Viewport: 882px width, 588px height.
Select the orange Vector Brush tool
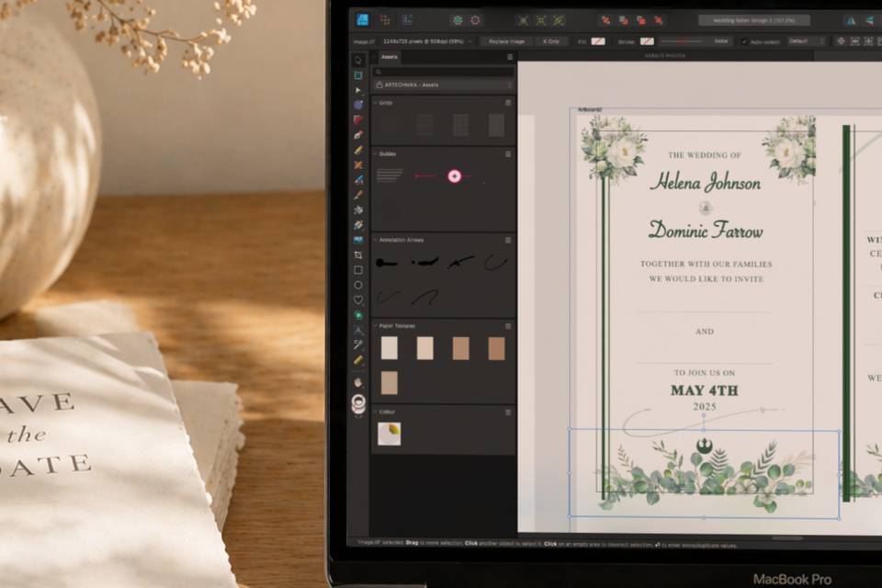(358, 164)
